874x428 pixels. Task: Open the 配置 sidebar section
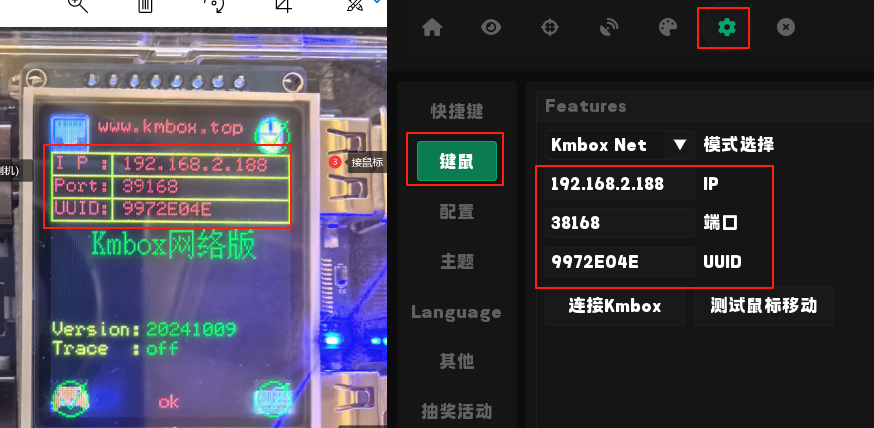[x=457, y=212]
